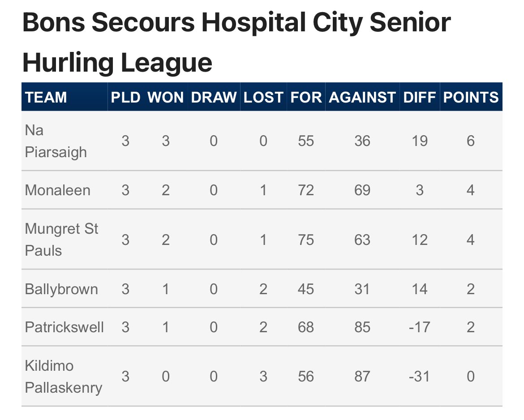Select the FOR column header
The image size is (524, 420).
(x=306, y=97)
